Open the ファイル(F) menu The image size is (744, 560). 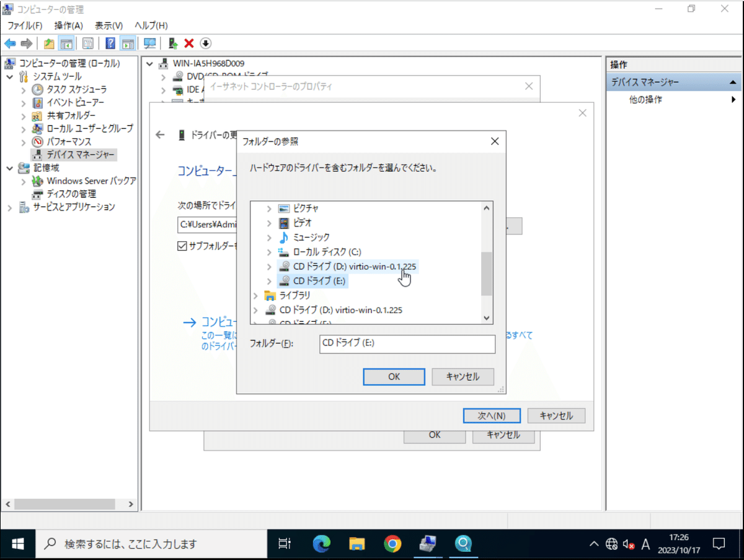25,25
